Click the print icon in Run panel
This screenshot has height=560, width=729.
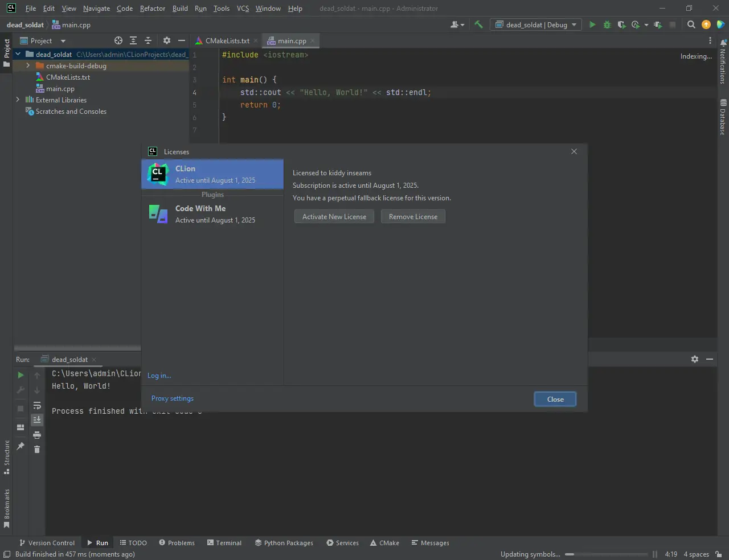tap(37, 435)
